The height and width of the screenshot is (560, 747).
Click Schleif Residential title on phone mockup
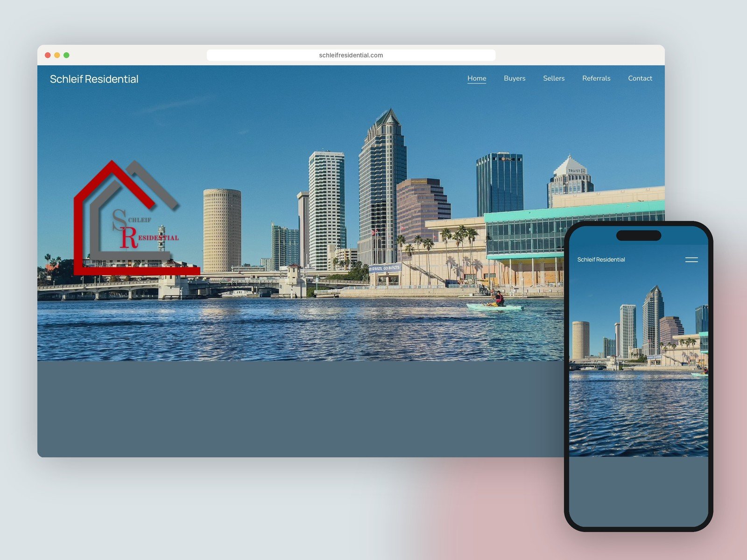coord(601,259)
